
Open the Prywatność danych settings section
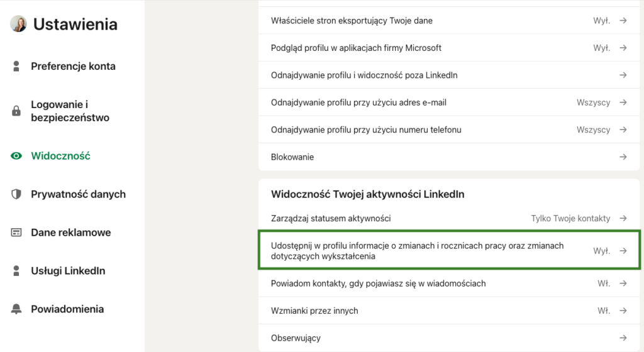(x=78, y=194)
